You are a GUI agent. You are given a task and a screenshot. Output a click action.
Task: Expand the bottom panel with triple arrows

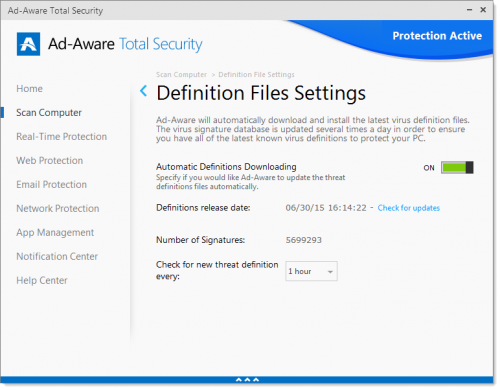pyautogui.click(x=247, y=380)
